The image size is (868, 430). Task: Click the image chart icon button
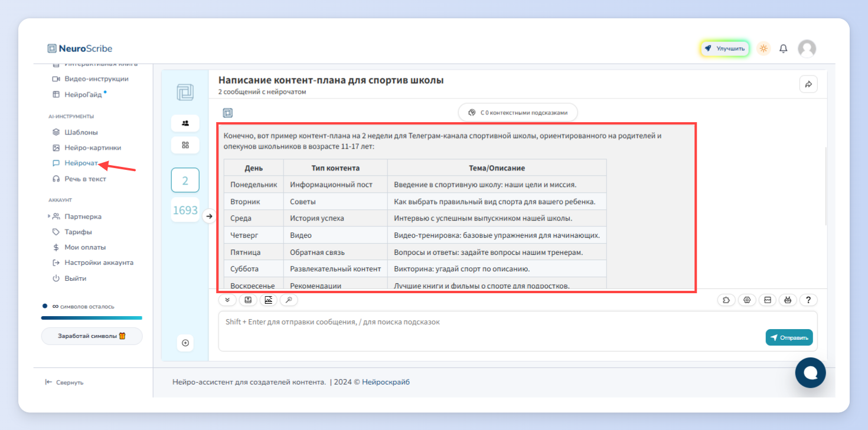pos(269,300)
